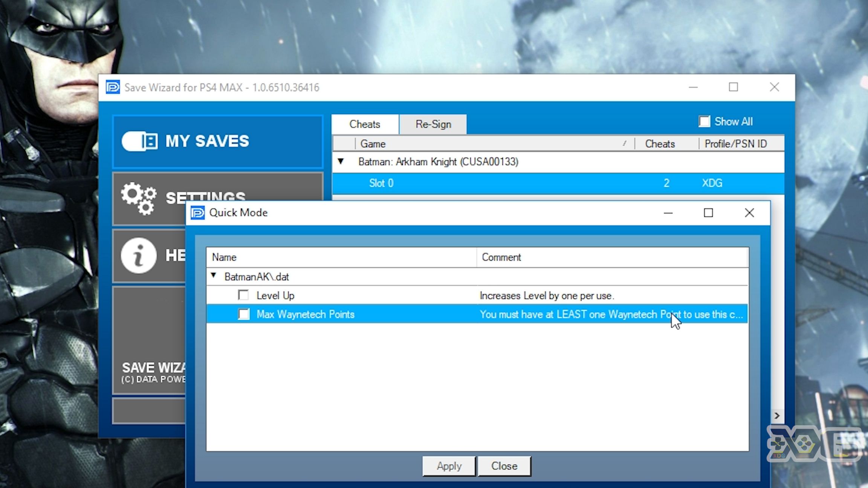Collapse the BatmanAK\.dat tree node
The width and height of the screenshot is (868, 488).
click(214, 276)
